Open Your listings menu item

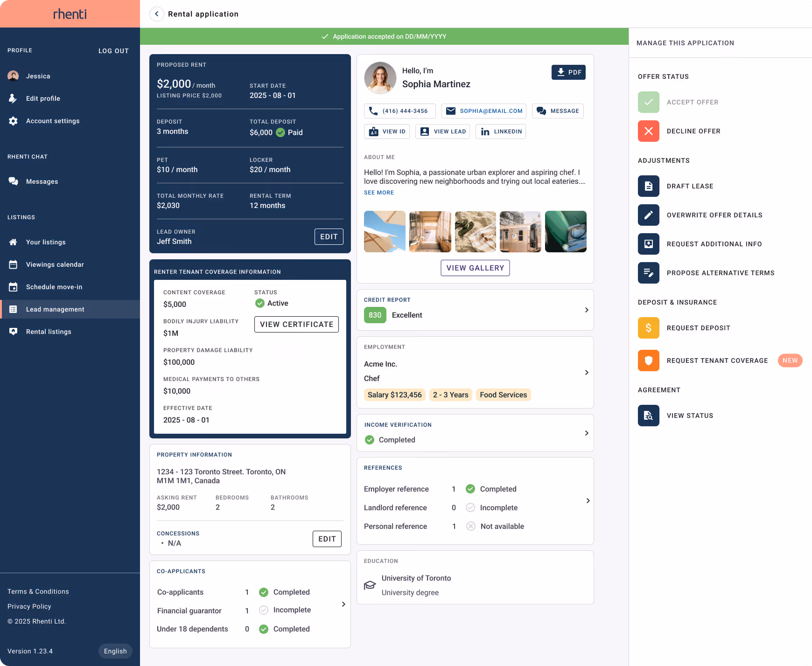(x=70, y=242)
